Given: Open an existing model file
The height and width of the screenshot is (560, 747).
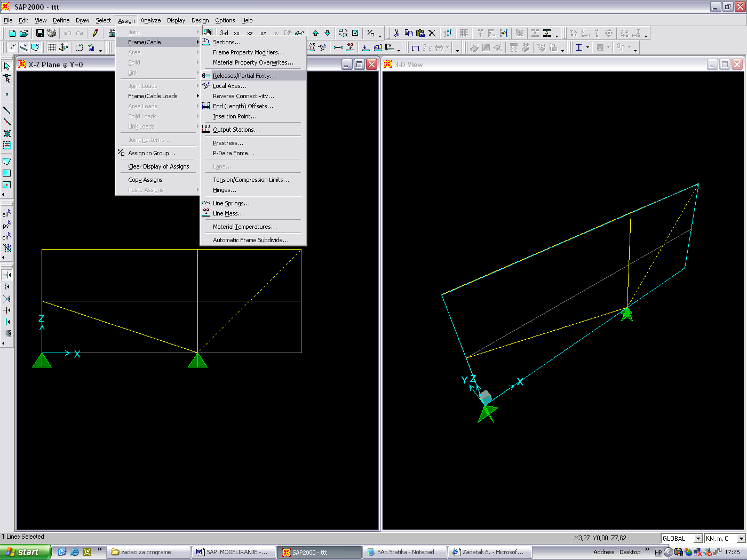Looking at the screenshot, I should pyautogui.click(x=24, y=33).
